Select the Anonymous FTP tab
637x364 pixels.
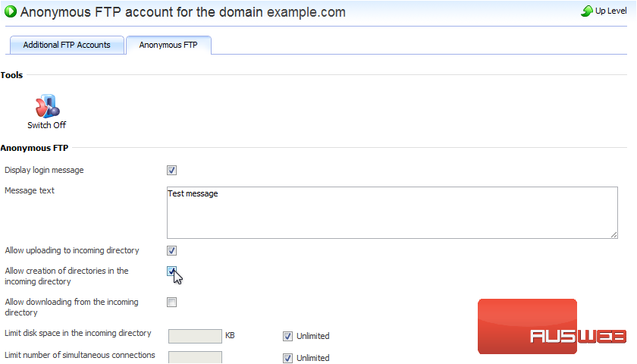point(168,45)
